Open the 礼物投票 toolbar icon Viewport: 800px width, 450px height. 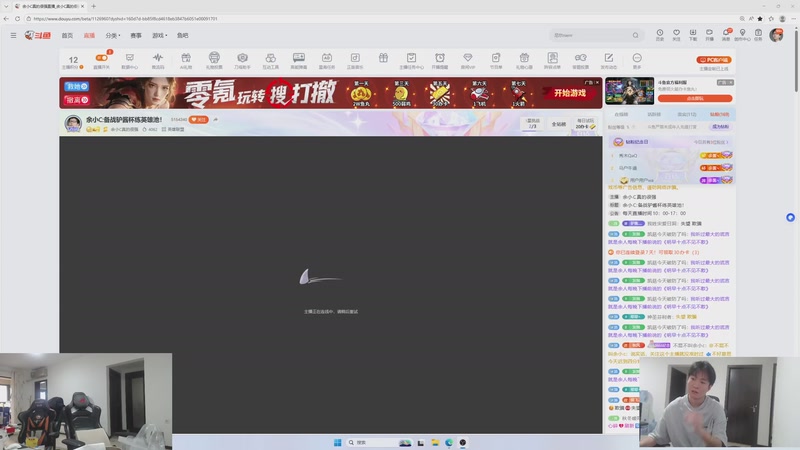click(214, 60)
